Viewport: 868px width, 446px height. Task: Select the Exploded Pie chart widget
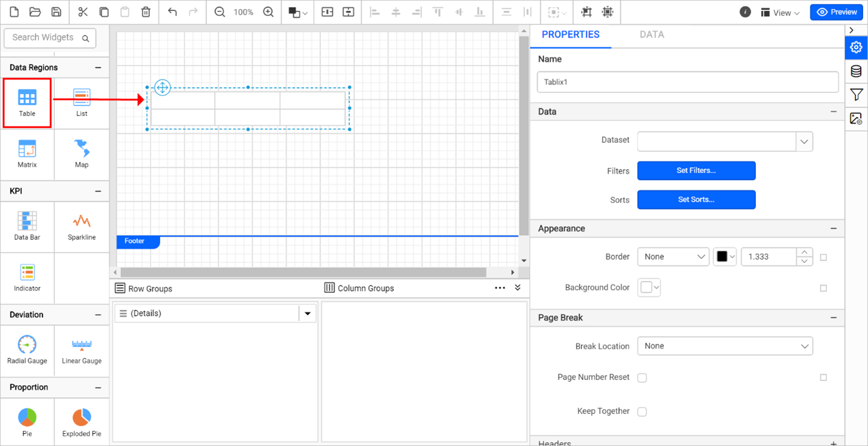coord(81,422)
